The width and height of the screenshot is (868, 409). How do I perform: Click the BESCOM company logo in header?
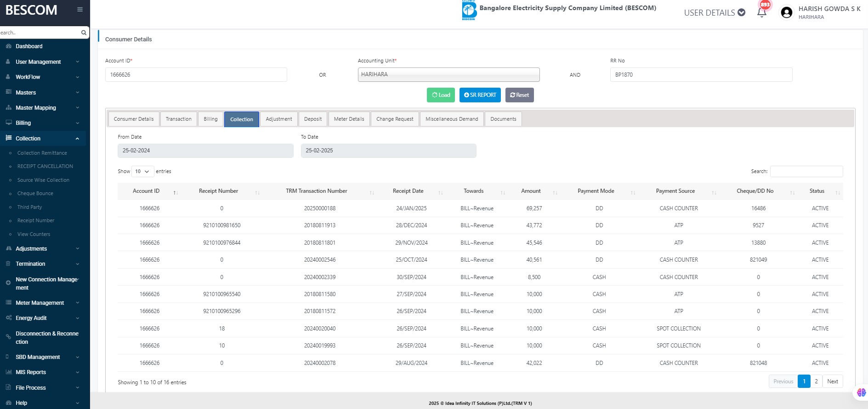click(x=469, y=10)
